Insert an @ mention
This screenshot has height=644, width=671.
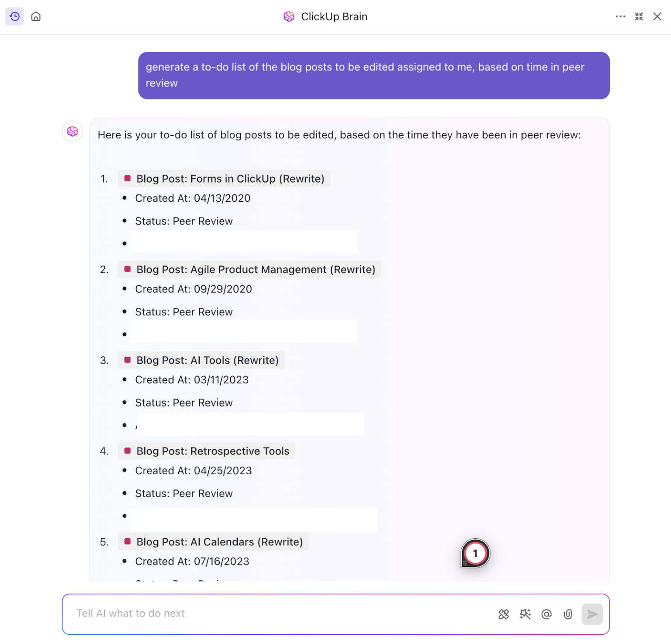pyautogui.click(x=546, y=614)
